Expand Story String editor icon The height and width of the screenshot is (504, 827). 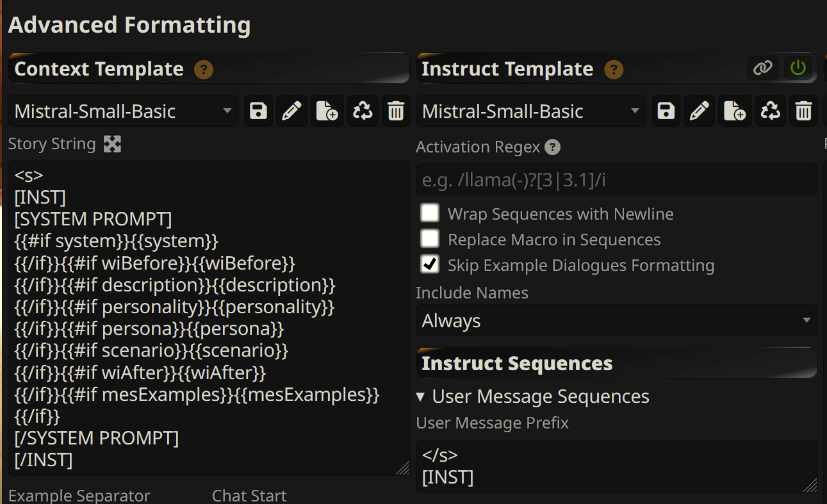(113, 144)
